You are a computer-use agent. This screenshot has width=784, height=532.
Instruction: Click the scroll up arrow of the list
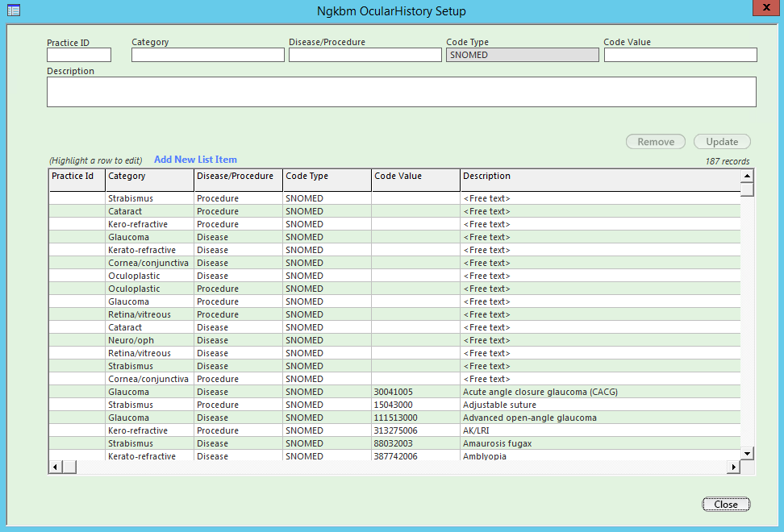[x=747, y=176]
